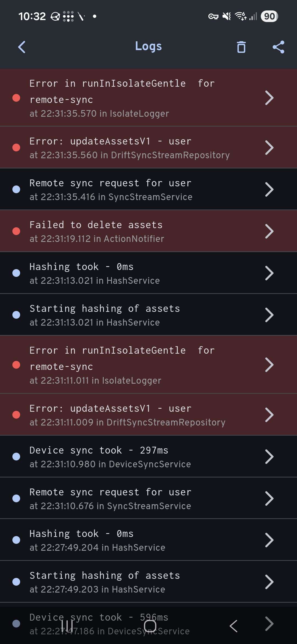Open Starting hashing of assets at 22:27:49.203
The height and width of the screenshot is (644, 297).
[x=148, y=582]
